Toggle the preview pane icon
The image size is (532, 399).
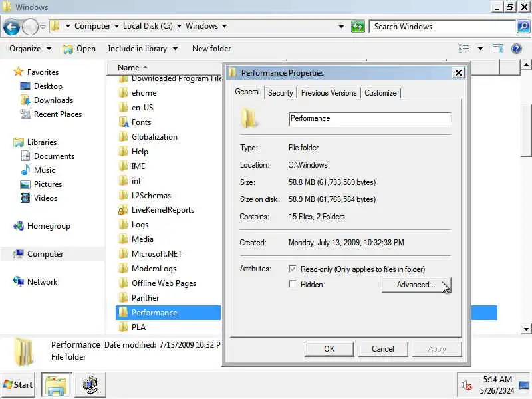(x=497, y=49)
